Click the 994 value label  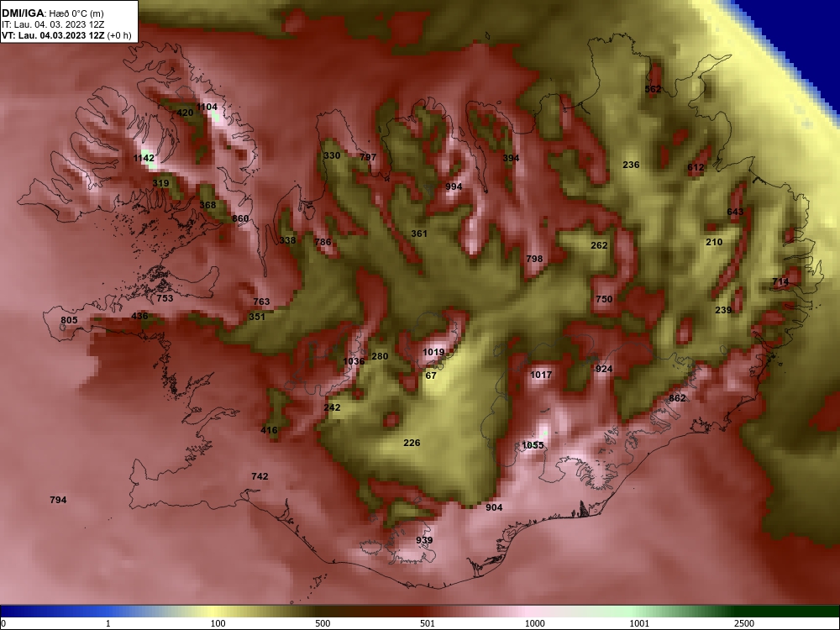(x=454, y=186)
